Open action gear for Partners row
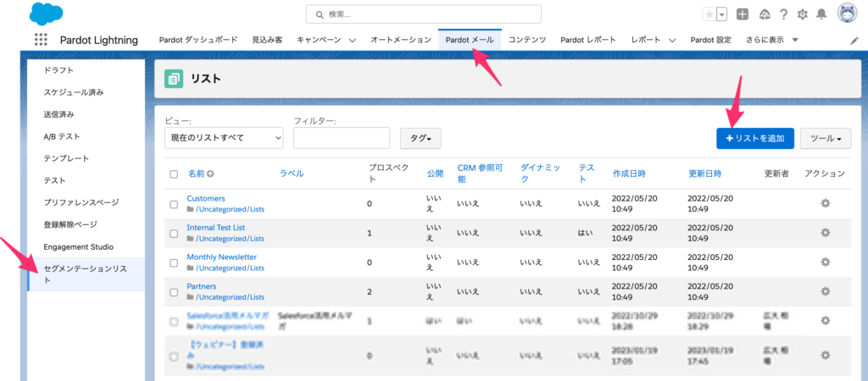This screenshot has width=868, height=381. (x=825, y=291)
